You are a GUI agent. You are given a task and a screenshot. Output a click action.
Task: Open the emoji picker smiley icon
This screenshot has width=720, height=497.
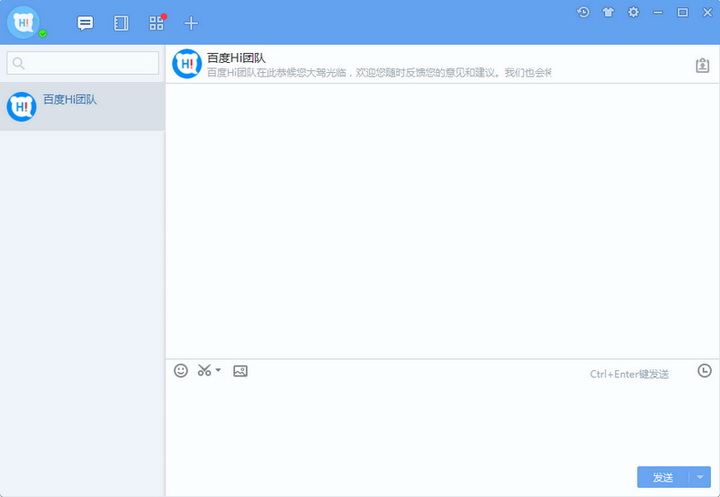pos(181,370)
